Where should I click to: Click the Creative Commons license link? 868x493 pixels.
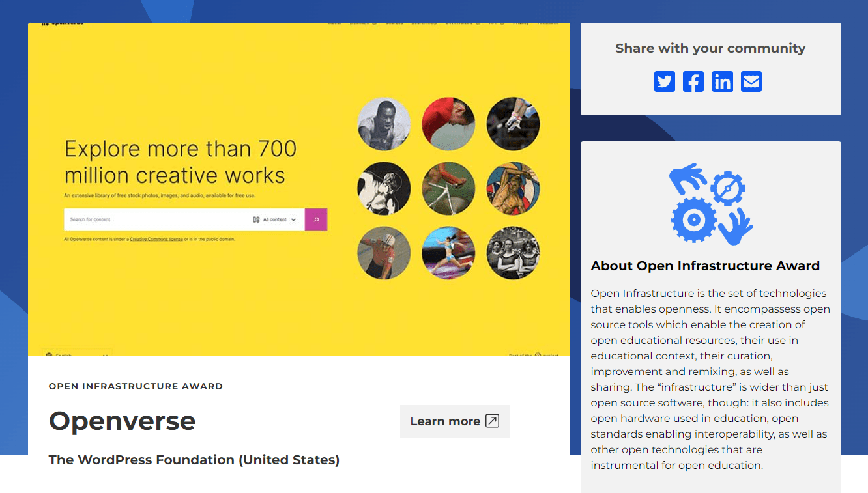pos(156,240)
